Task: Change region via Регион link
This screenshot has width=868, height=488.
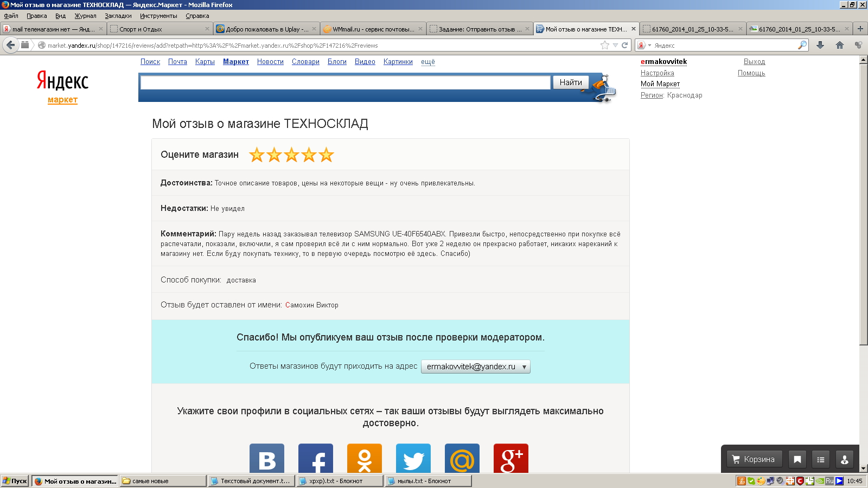Action: tap(652, 95)
